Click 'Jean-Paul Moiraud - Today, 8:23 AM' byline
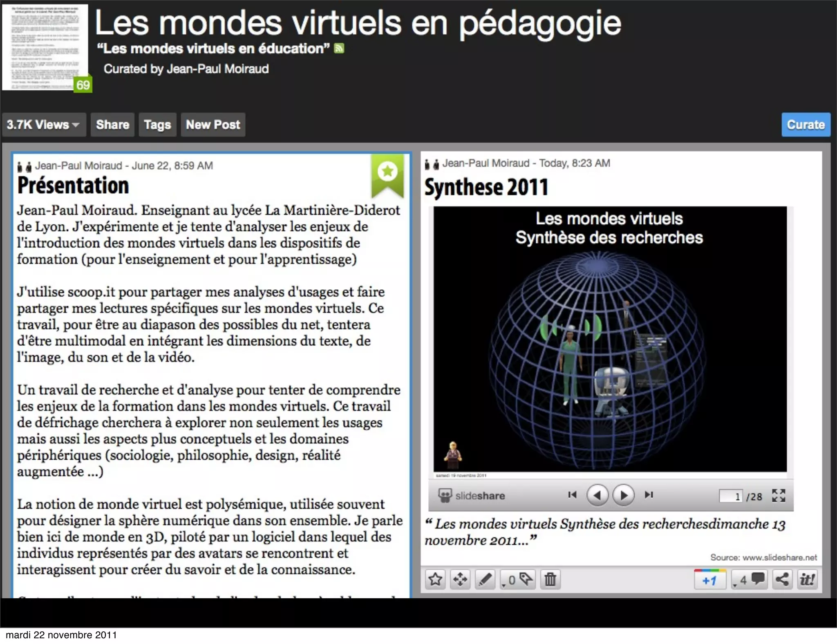This screenshot has width=837, height=644. point(526,163)
